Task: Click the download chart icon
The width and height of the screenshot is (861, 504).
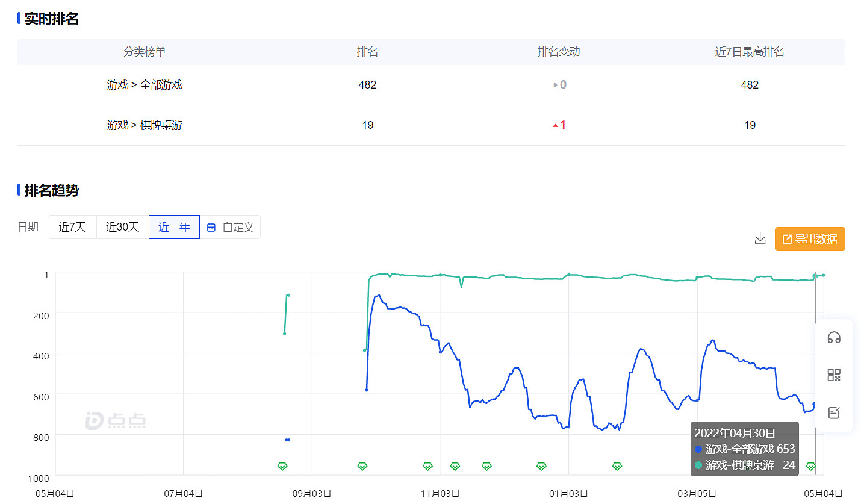Action: (x=760, y=238)
